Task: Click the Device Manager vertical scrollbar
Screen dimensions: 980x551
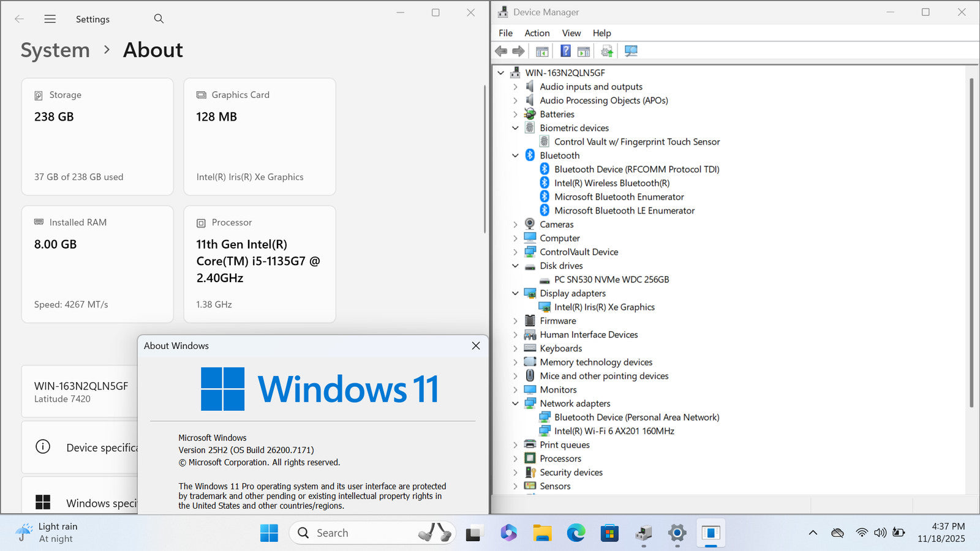Action: (971, 245)
